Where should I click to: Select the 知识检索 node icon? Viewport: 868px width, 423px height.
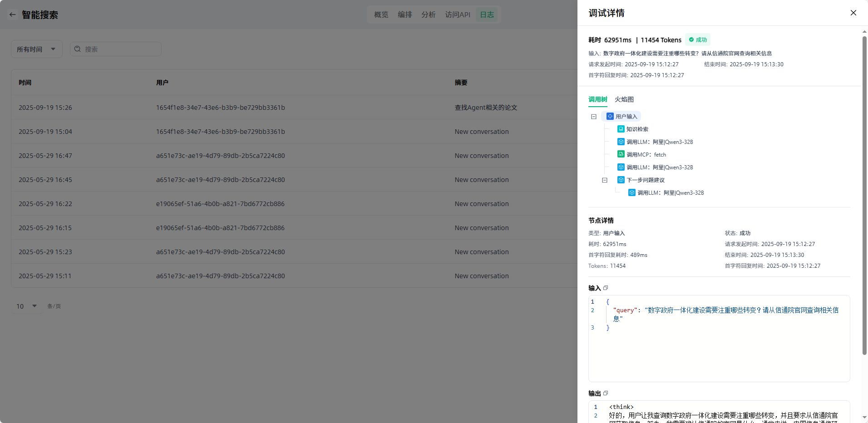621,129
